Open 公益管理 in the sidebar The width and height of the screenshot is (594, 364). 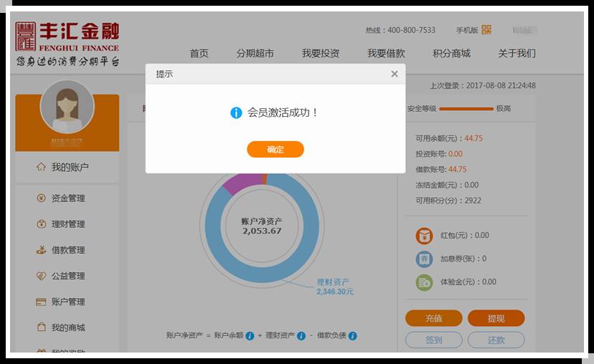68,276
